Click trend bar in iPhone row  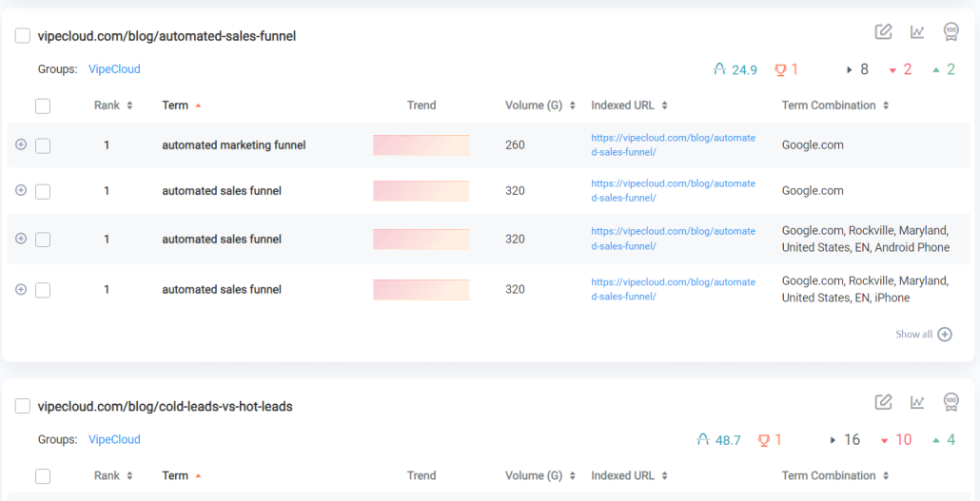click(421, 290)
